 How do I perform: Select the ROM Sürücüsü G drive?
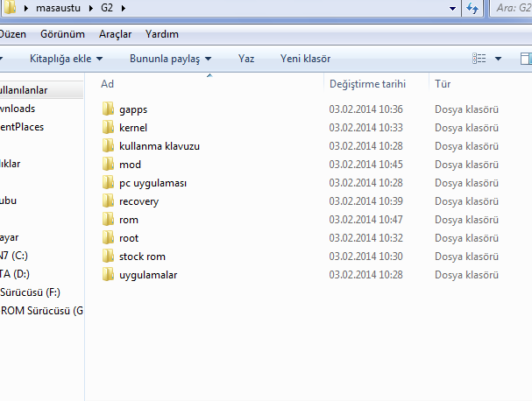pyautogui.click(x=42, y=311)
